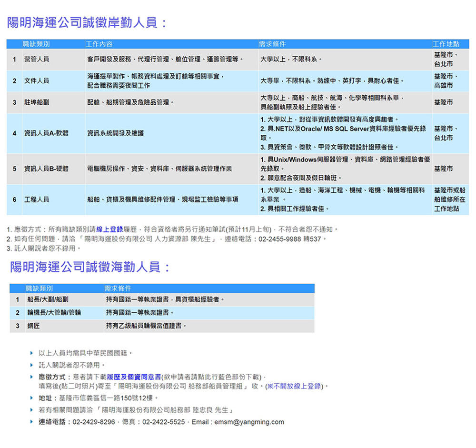Click the 持有乙級船員輪機當值證書 cell
This screenshot has width=476, height=448.
point(209,326)
